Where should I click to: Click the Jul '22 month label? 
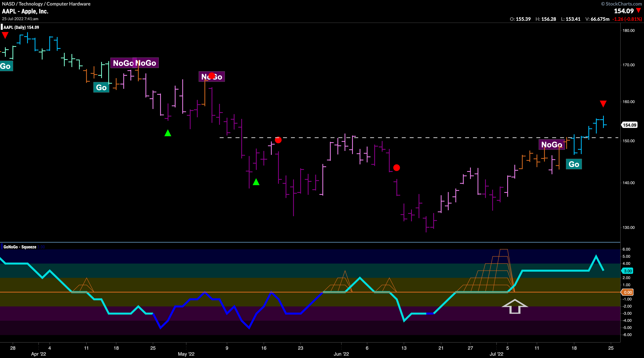(x=497, y=354)
